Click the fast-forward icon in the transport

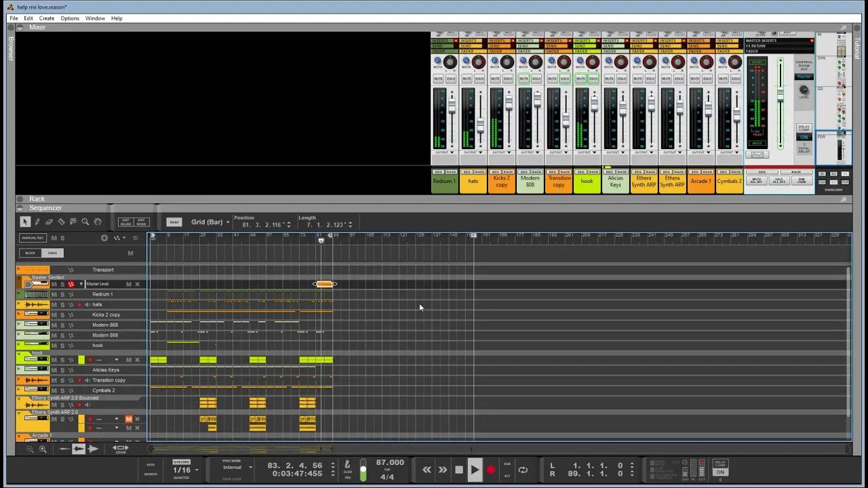tap(442, 469)
